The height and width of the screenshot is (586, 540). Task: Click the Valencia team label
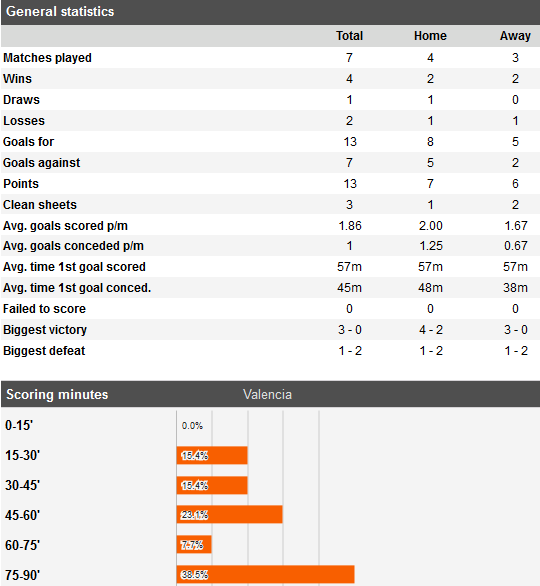(267, 395)
